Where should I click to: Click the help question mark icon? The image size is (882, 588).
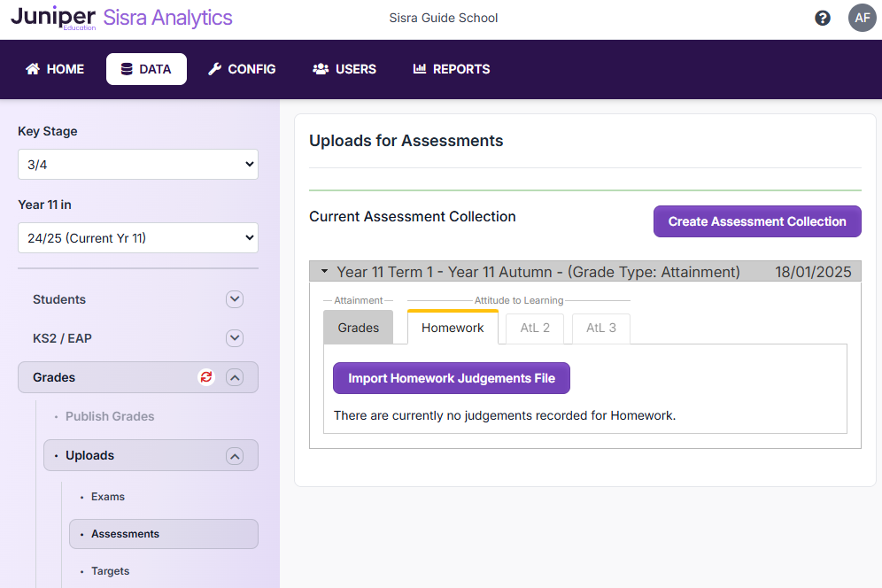[x=823, y=18]
